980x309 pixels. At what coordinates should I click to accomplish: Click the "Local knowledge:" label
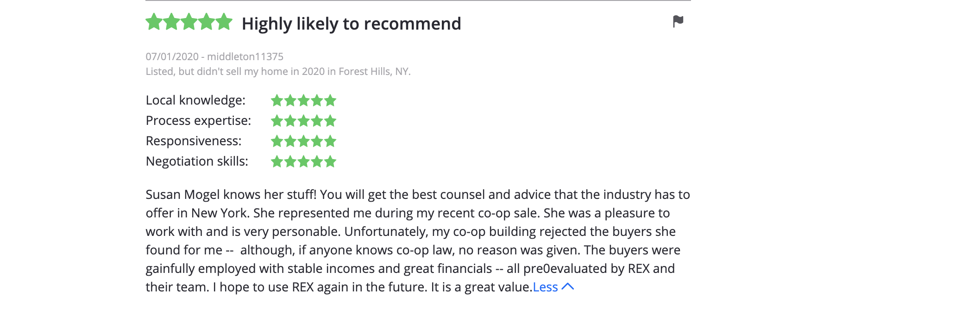click(x=195, y=100)
